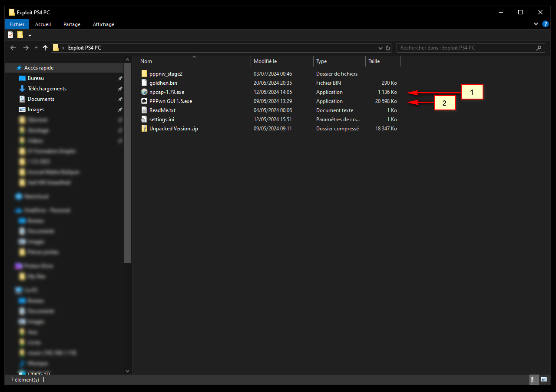This screenshot has height=392, width=556.
Task: Click the Fichier BIN type cell
Action: pyautogui.click(x=329, y=83)
